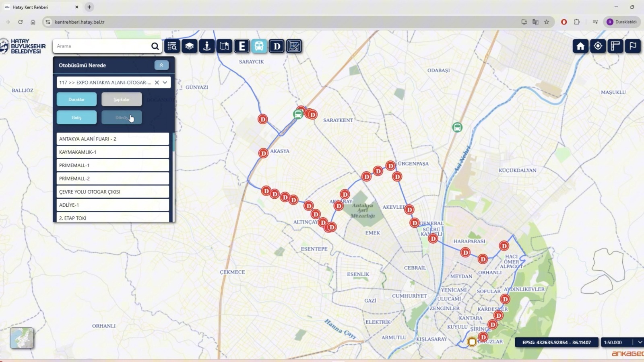Switch to Dönüş return direction

(x=122, y=117)
